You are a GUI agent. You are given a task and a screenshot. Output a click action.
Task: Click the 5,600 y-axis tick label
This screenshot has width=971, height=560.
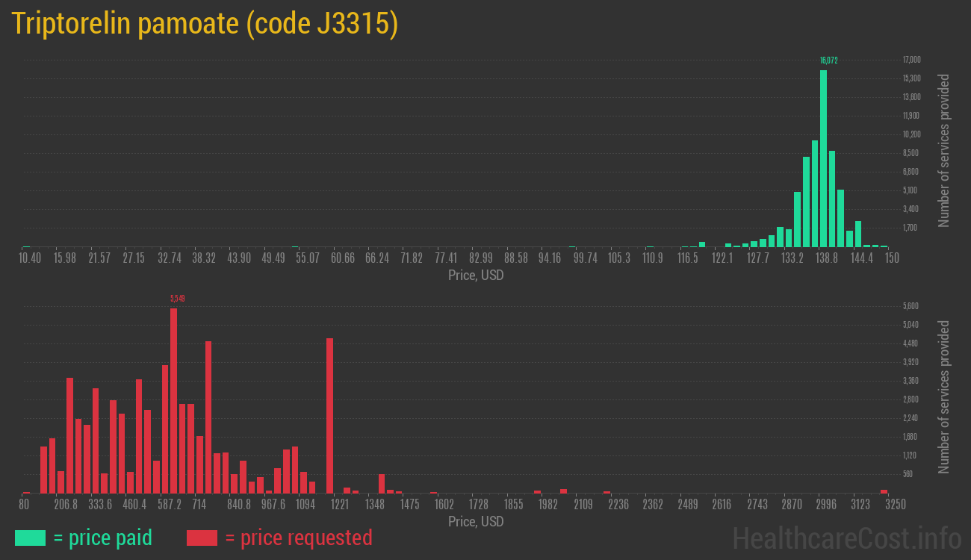coord(910,306)
